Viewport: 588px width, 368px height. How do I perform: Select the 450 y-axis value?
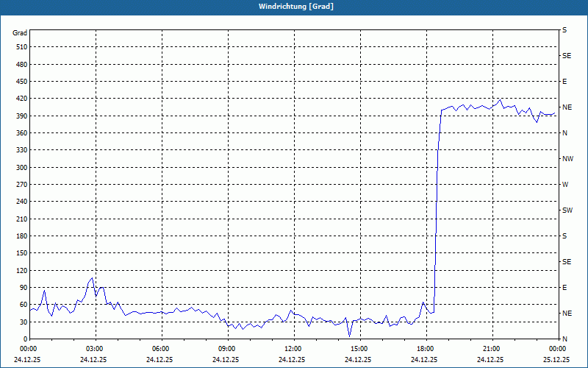point(22,82)
